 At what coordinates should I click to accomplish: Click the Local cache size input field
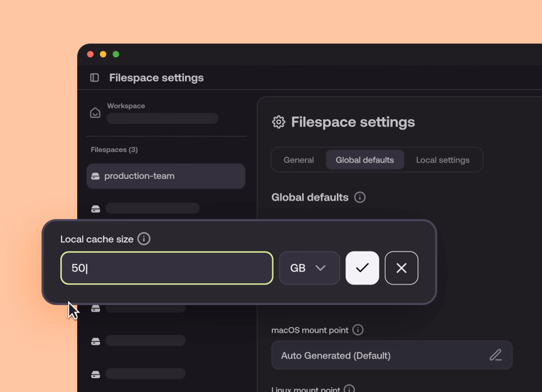point(167,268)
